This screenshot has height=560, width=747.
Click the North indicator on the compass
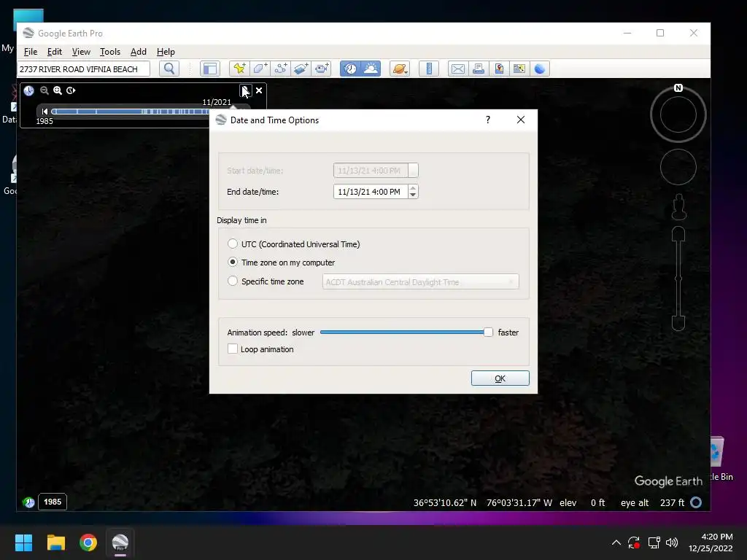click(x=678, y=88)
